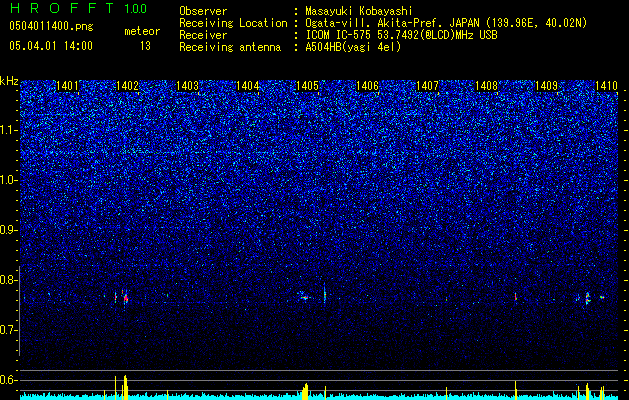Image resolution: width=629 pixels, height=400 pixels.
Task: Click the 1407 time marker
Action: click(428, 86)
